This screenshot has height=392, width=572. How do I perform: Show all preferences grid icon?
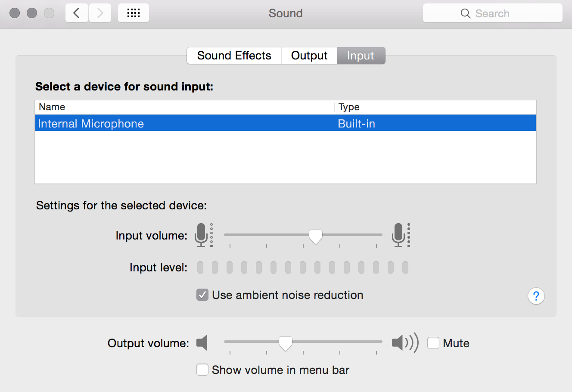point(134,13)
